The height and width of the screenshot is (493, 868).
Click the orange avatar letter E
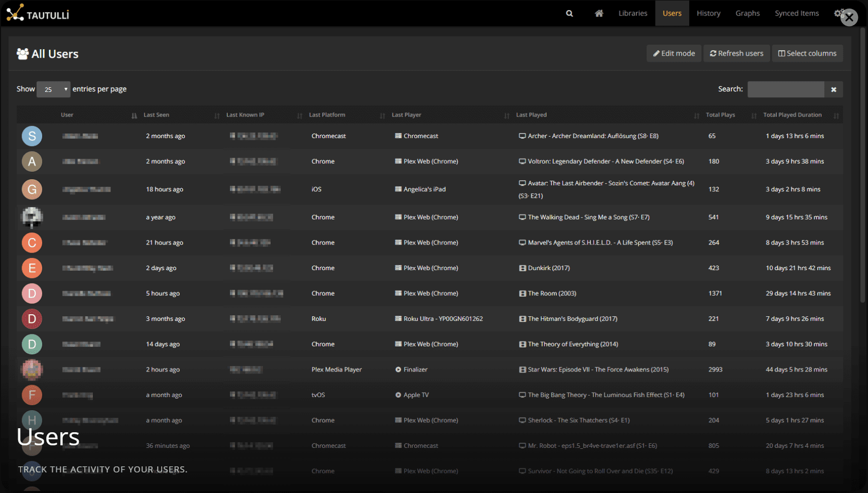point(32,268)
